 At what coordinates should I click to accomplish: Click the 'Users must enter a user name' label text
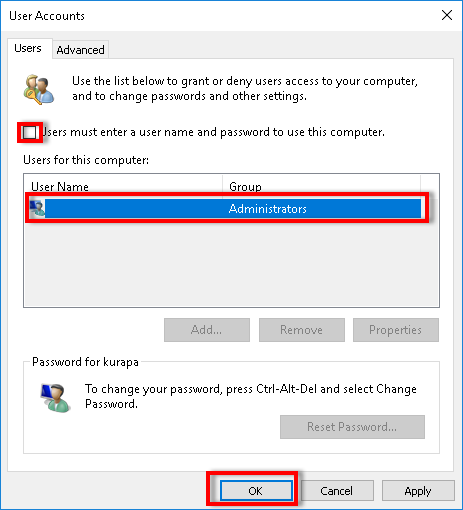(x=213, y=132)
